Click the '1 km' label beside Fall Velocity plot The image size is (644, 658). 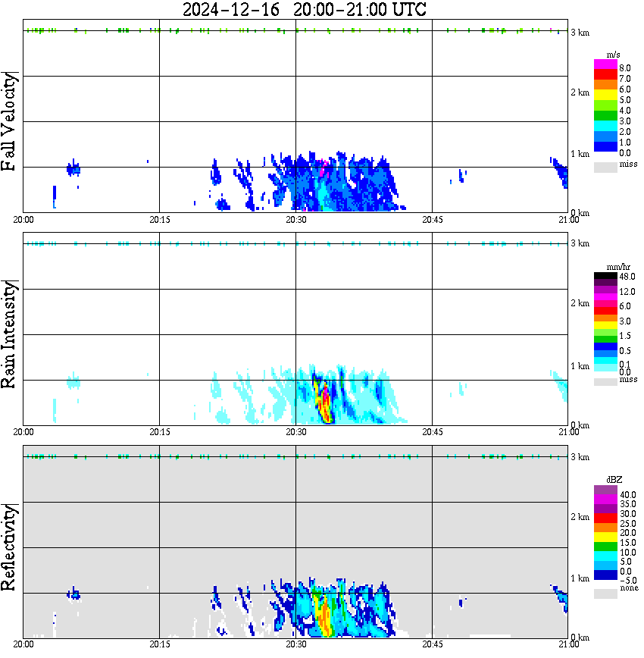coord(580,154)
